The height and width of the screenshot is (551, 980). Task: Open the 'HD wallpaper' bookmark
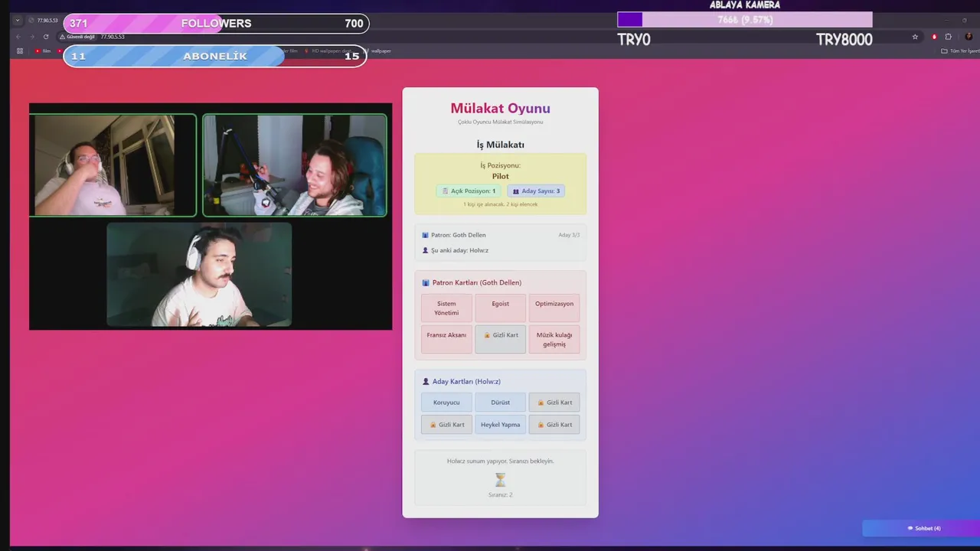point(329,51)
